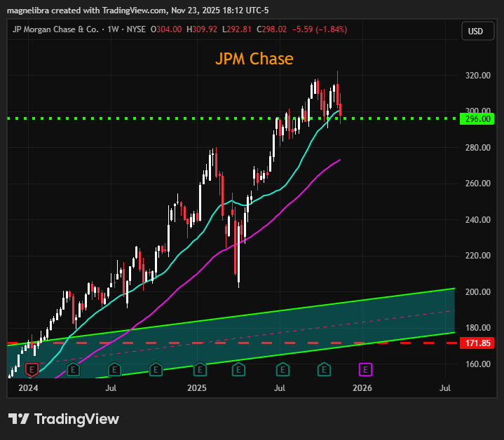
Task: Click the 2026 time axis label
Action: (362, 388)
